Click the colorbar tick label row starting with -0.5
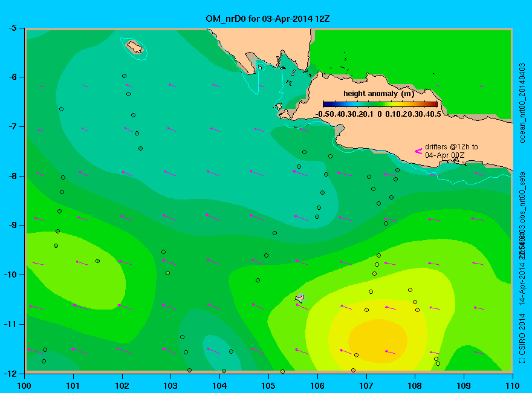Viewport: 532px width, 393px height. point(378,114)
